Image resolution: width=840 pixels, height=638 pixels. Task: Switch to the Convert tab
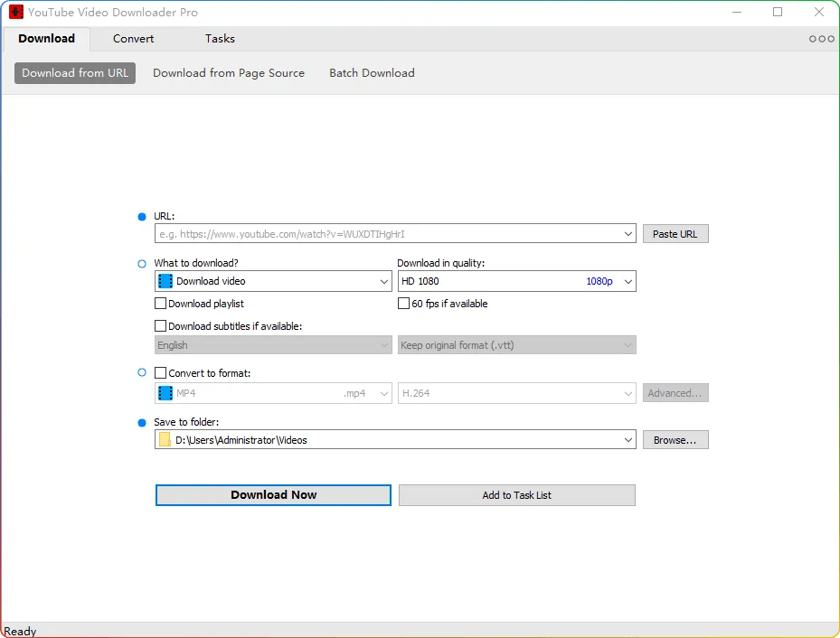[x=134, y=39]
